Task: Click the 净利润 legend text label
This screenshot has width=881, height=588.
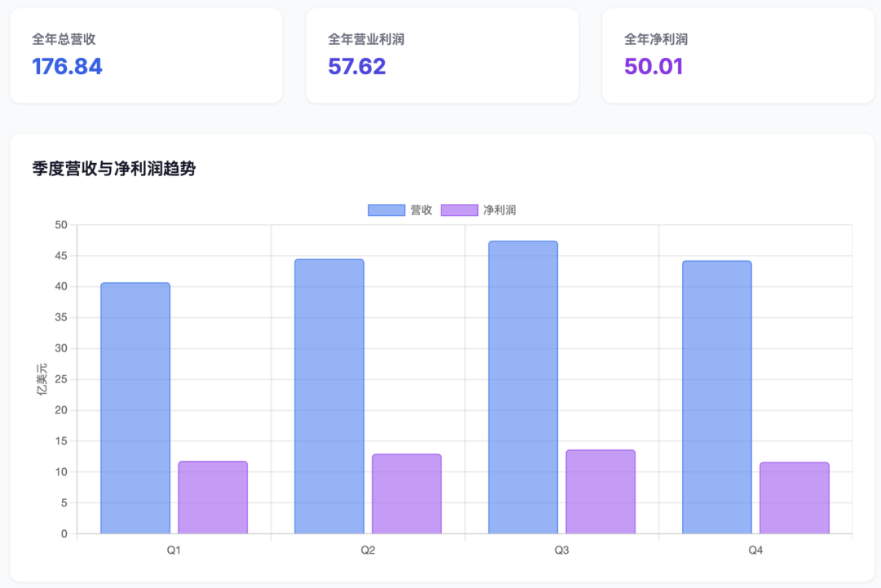Action: pos(499,210)
